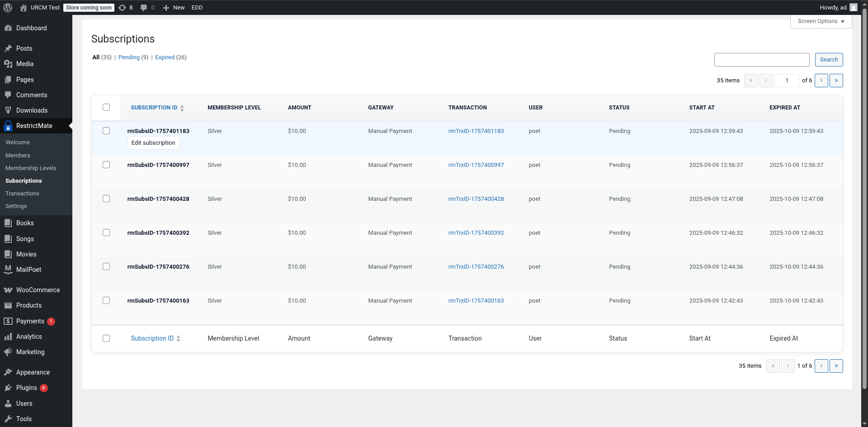Screen dimensions: 868x427
Task: Click the WooCommerce icon in sidebar
Action: [8, 290]
